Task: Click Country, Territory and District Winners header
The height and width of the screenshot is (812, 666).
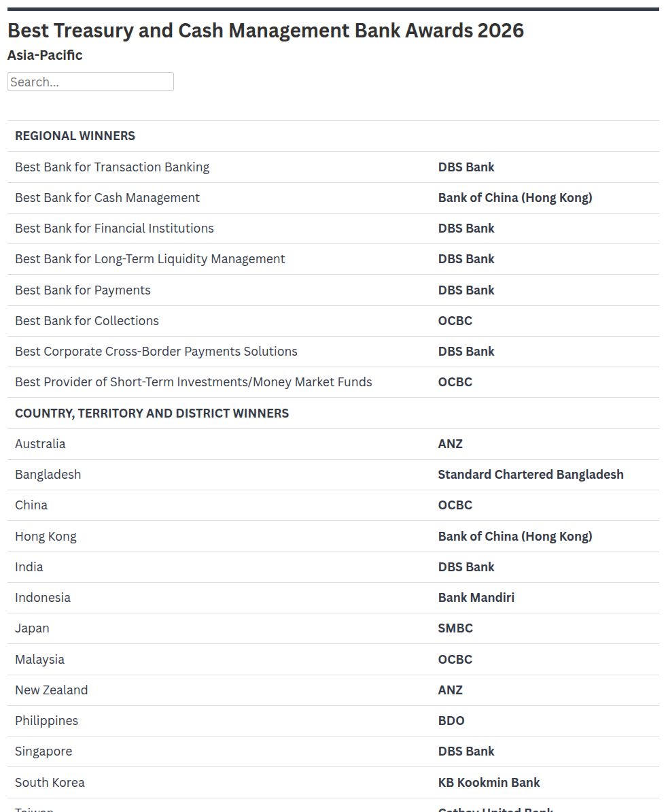Action: click(152, 413)
